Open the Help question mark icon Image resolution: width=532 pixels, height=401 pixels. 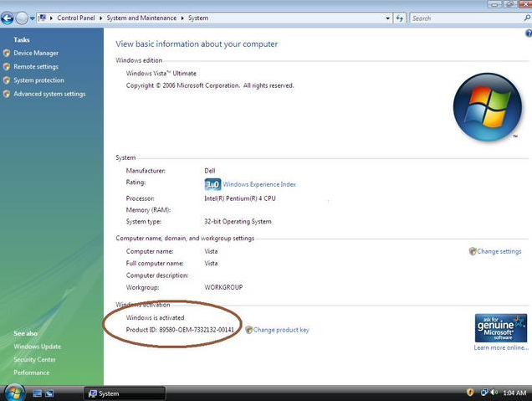point(529,33)
